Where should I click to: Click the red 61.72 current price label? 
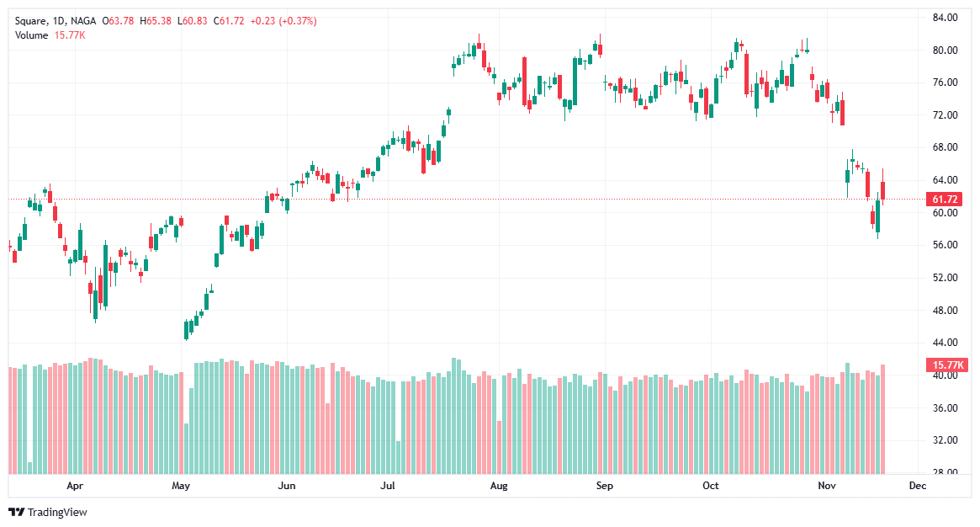coord(946,200)
